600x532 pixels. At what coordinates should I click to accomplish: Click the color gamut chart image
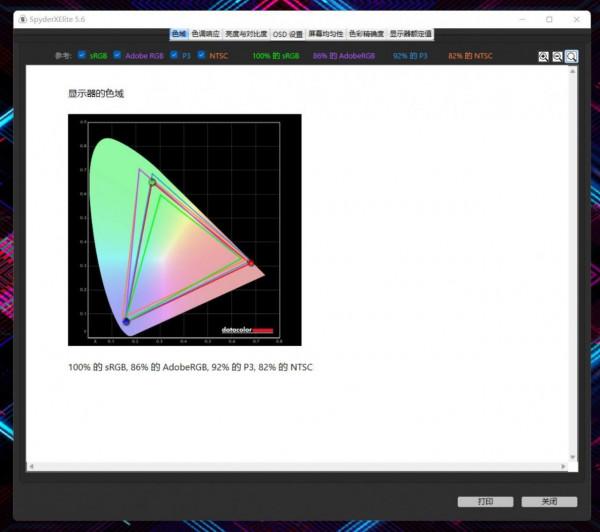(x=184, y=229)
